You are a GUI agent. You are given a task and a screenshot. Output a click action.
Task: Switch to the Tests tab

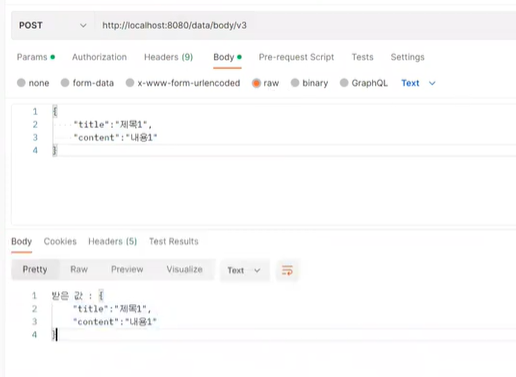[x=362, y=57]
